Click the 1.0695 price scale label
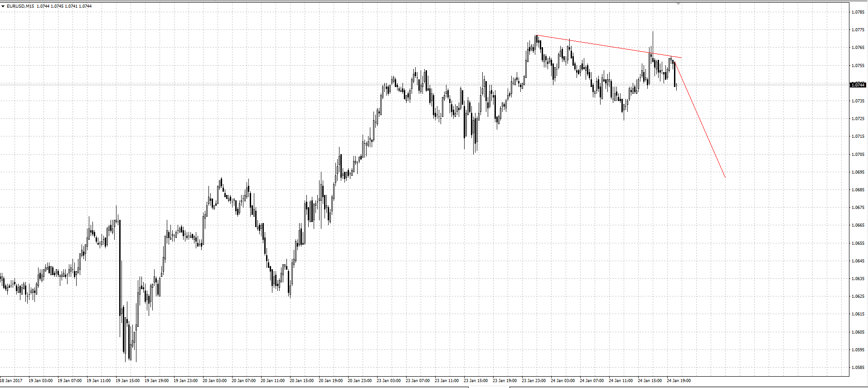This screenshot has width=868, height=388. point(858,172)
